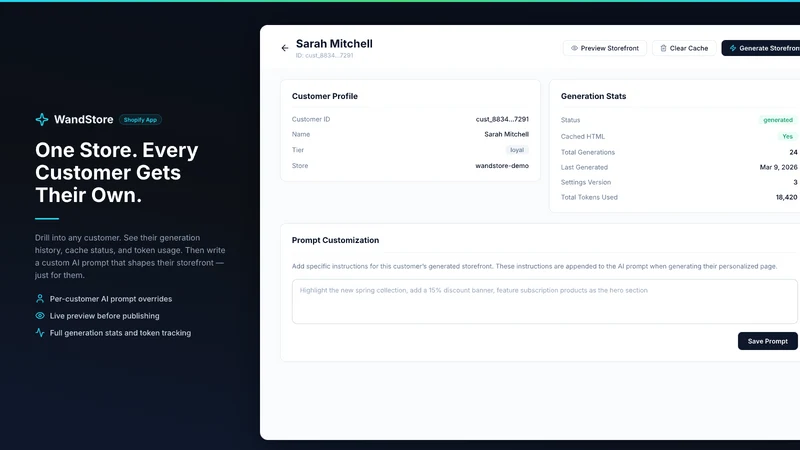Screen dimensions: 800x450
Task: Click the 'One Store. Every Customer' headline
Action: tap(117, 172)
